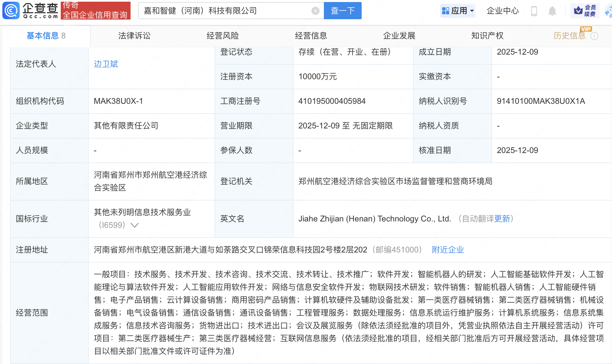Click the info icon beside 历史信息
This screenshot has width=612, height=364.
(594, 36)
